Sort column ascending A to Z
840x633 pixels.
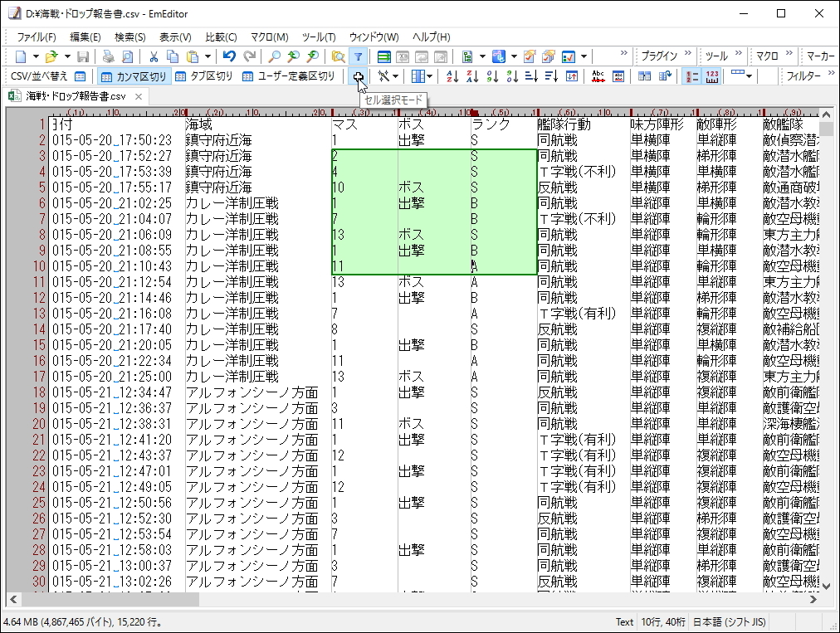[454, 77]
